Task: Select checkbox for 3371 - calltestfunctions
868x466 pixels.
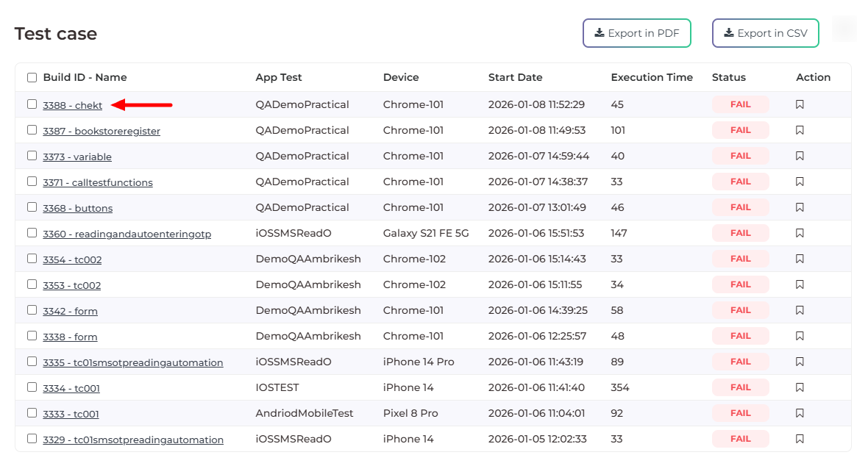Action: 32,182
